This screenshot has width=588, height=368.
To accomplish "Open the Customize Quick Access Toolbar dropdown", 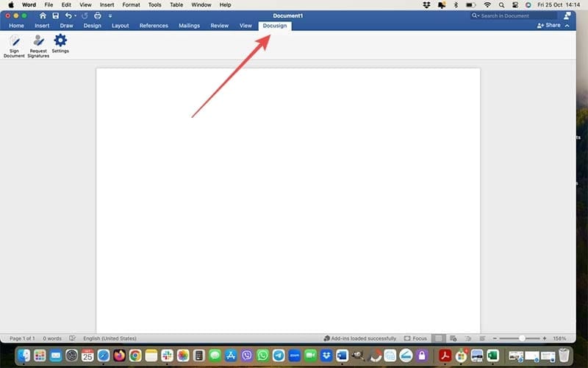I will pos(110,15).
